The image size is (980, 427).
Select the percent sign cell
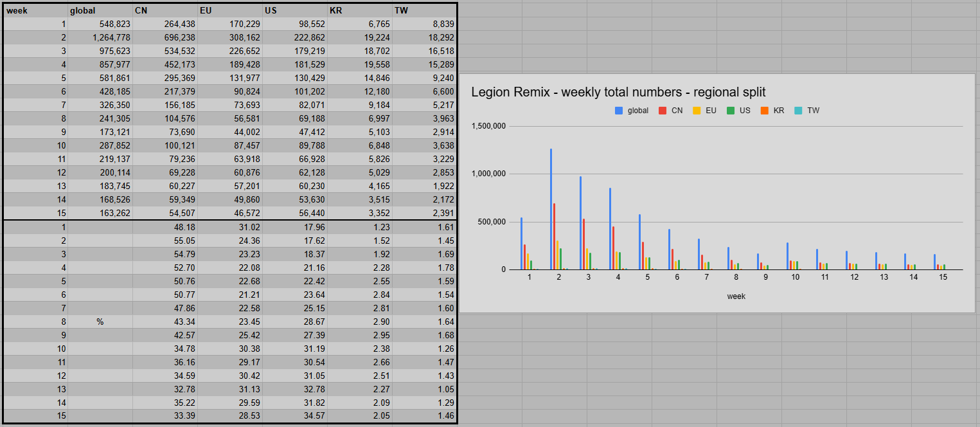[100, 322]
